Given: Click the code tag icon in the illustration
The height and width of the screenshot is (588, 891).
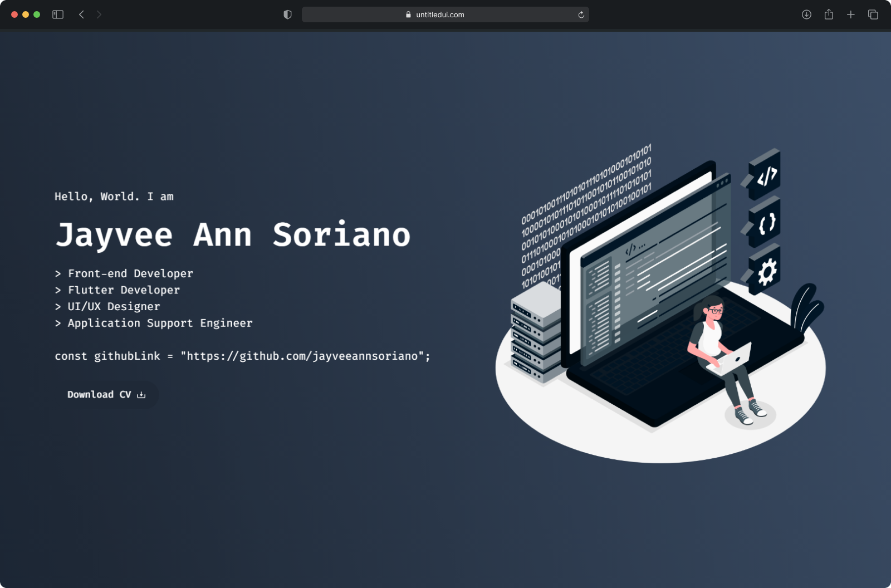Looking at the screenshot, I should 766,176.
